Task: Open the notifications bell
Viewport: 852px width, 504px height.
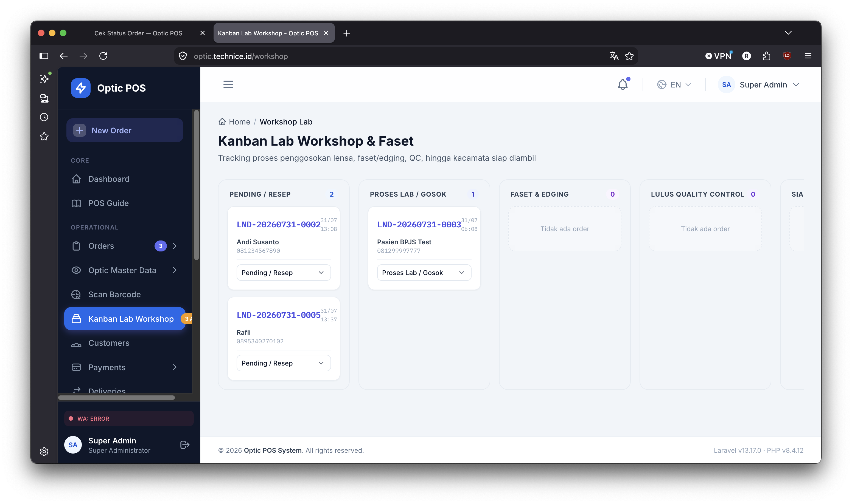Action: click(x=622, y=84)
